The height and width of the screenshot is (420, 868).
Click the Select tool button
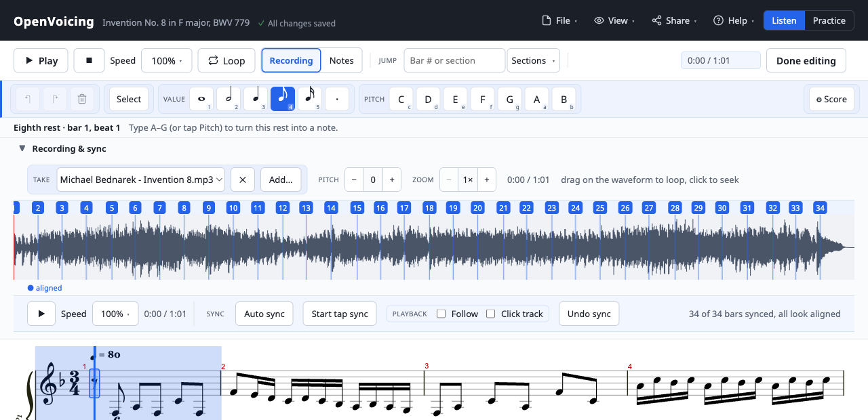tap(129, 99)
